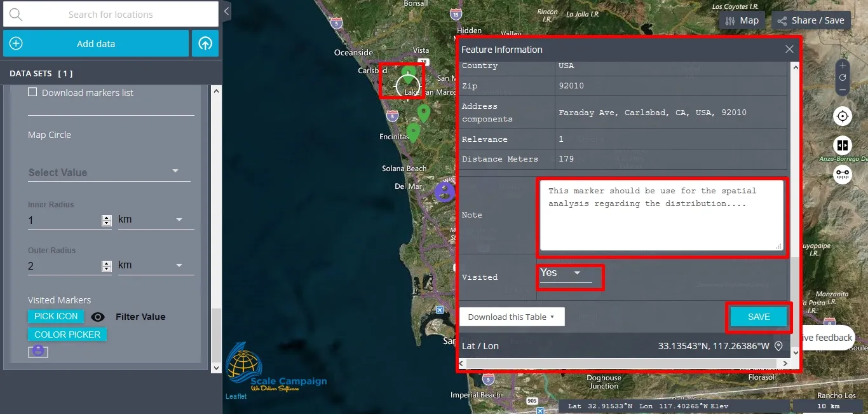Open the Map settings menu
This screenshot has width=868, height=414.
pyautogui.click(x=742, y=20)
